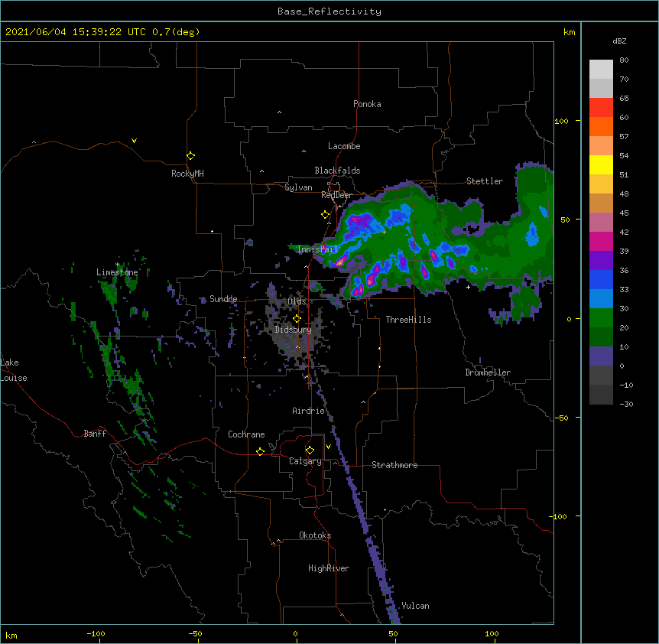Click the HighRiver label
This screenshot has width=659, height=644.
[329, 568]
